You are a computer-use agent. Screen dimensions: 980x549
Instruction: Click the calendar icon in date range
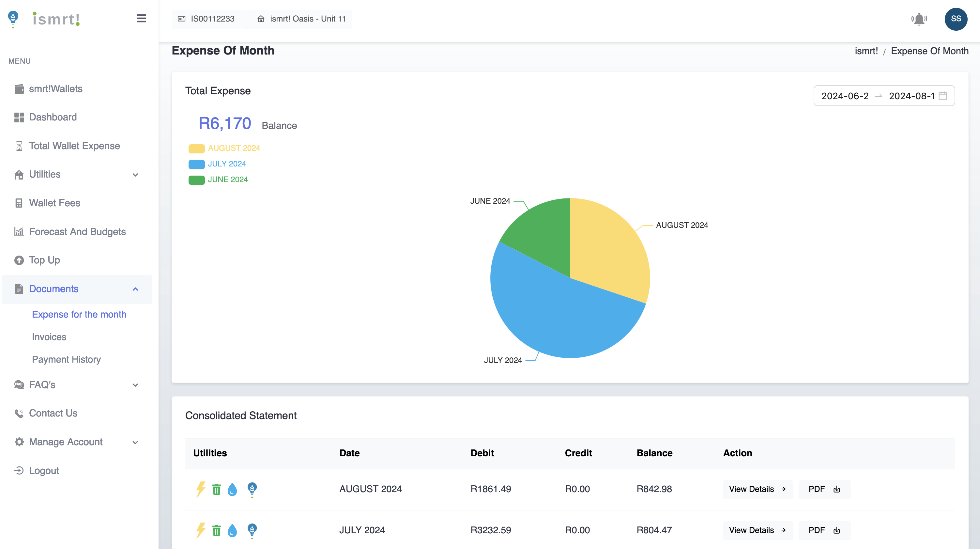coord(943,96)
